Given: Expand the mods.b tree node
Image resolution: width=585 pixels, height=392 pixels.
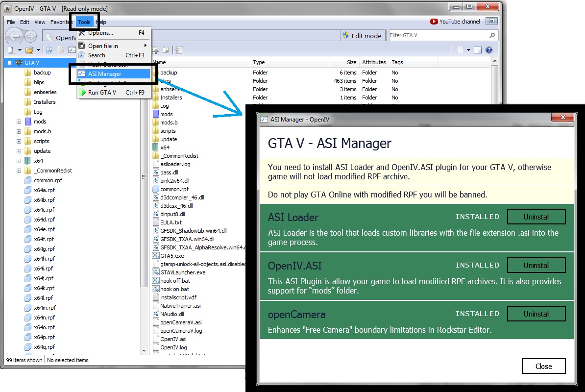Looking at the screenshot, I should (19, 131).
